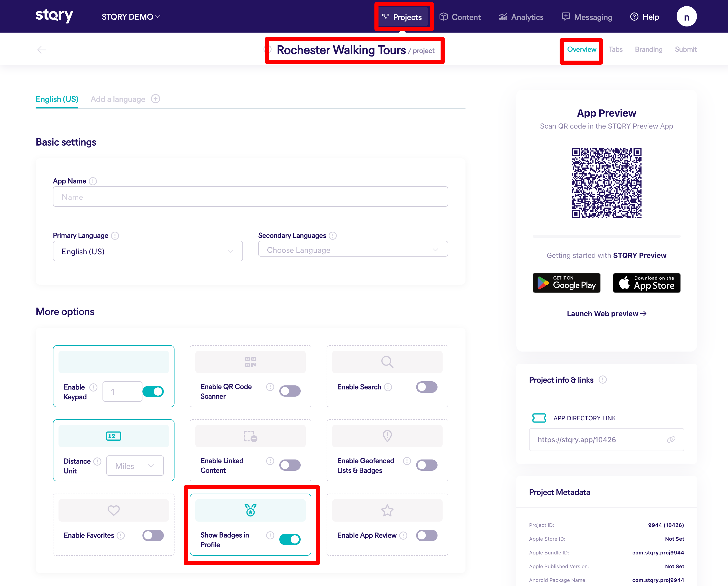This screenshot has height=586, width=728.
Task: Click the copy link icon in App Directory field
Action: click(x=671, y=439)
